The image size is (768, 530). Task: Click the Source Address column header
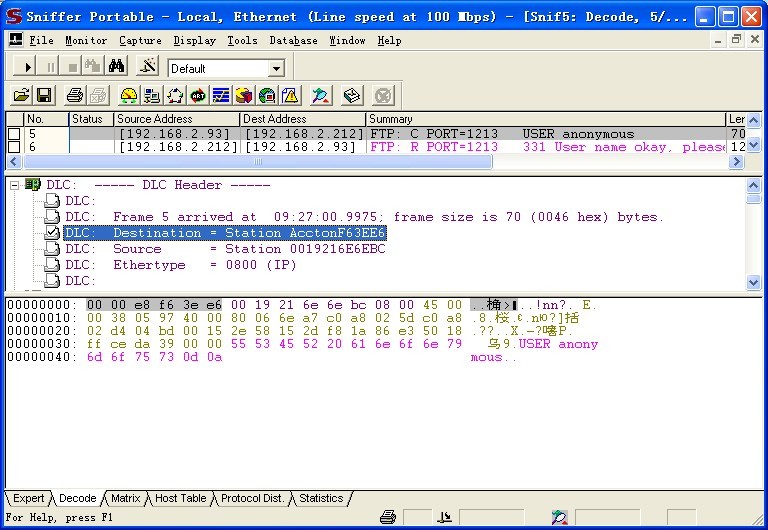coord(177,119)
